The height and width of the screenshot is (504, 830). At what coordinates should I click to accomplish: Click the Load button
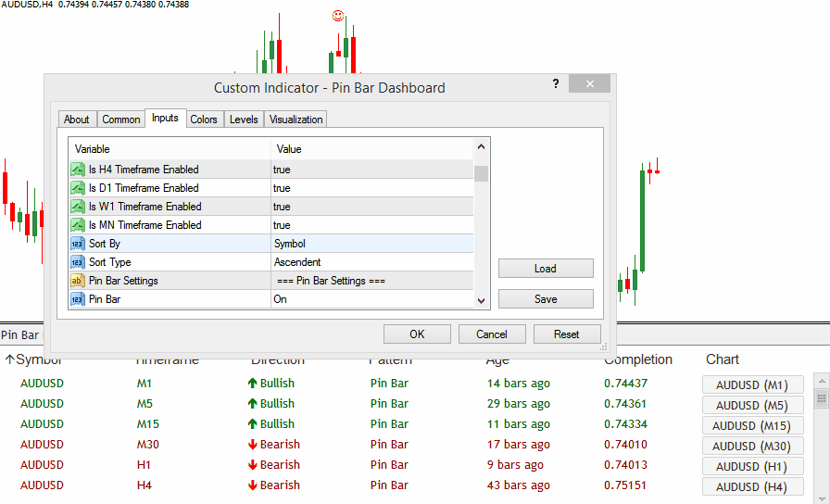click(546, 269)
